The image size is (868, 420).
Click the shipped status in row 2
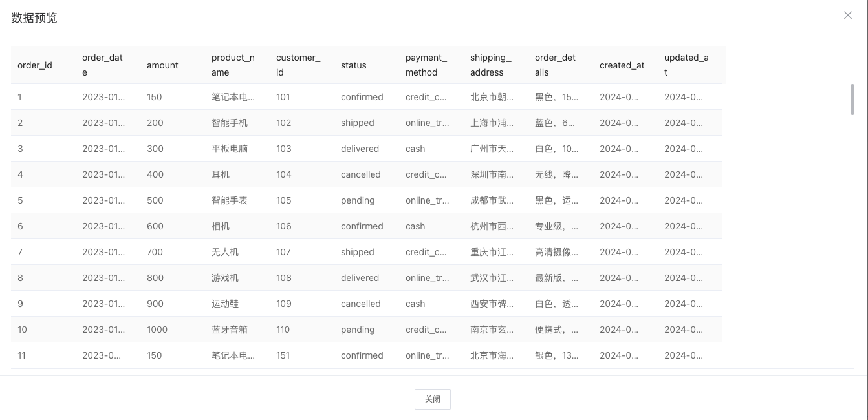[x=358, y=123]
